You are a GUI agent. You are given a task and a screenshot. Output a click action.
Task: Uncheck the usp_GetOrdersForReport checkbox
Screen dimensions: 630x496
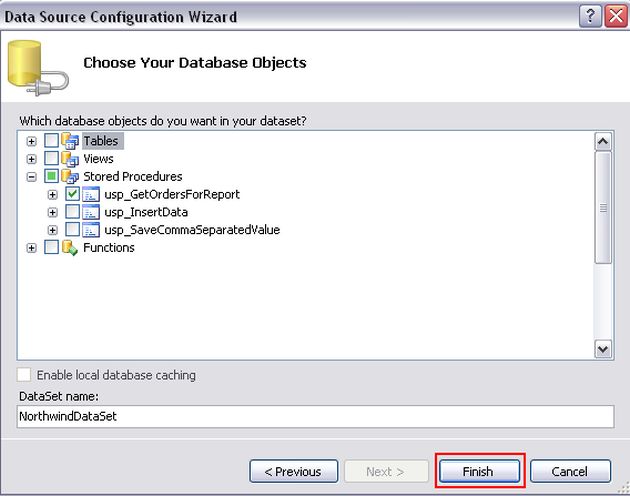tap(73, 195)
